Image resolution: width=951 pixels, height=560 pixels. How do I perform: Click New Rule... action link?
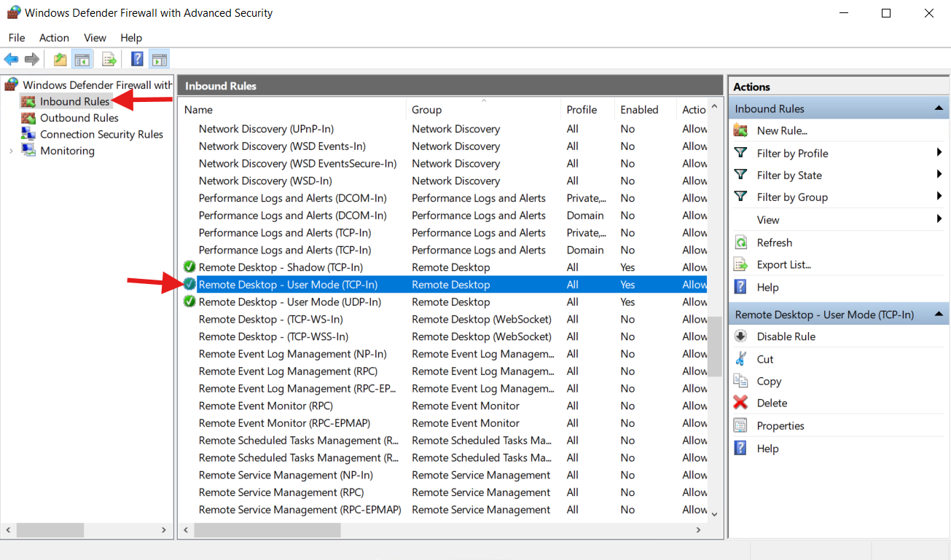782,130
